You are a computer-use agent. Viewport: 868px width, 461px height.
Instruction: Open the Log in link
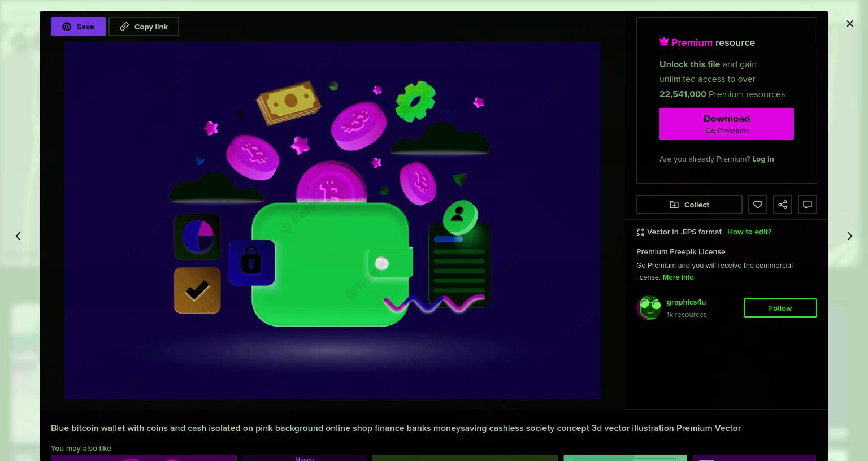click(x=763, y=159)
